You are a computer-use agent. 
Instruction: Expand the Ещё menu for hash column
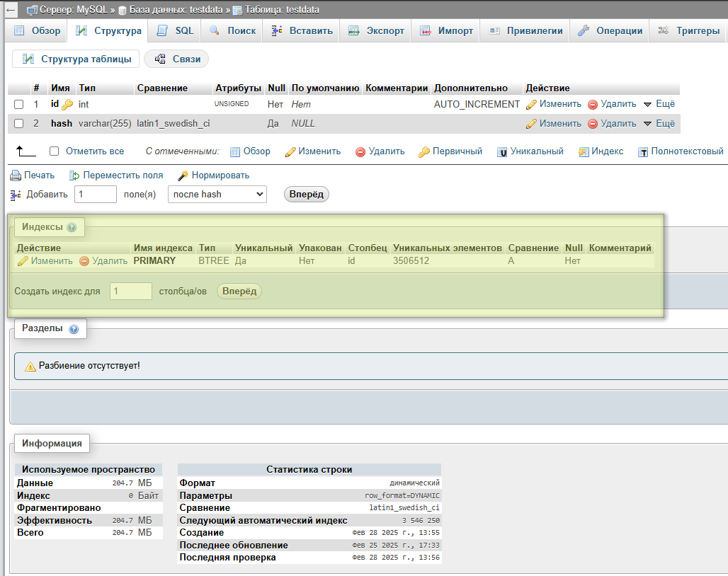point(659,123)
